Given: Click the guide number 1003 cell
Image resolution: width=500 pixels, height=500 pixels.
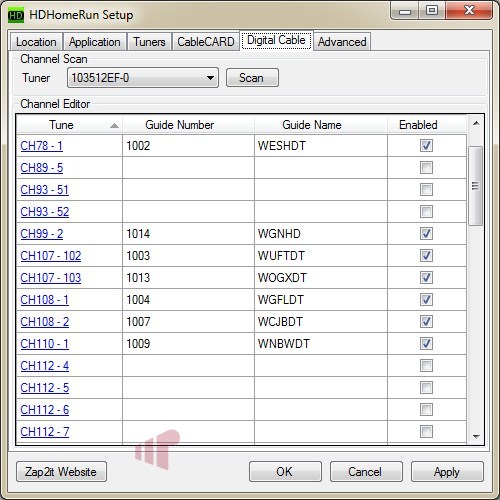Looking at the screenshot, I should click(x=188, y=256).
